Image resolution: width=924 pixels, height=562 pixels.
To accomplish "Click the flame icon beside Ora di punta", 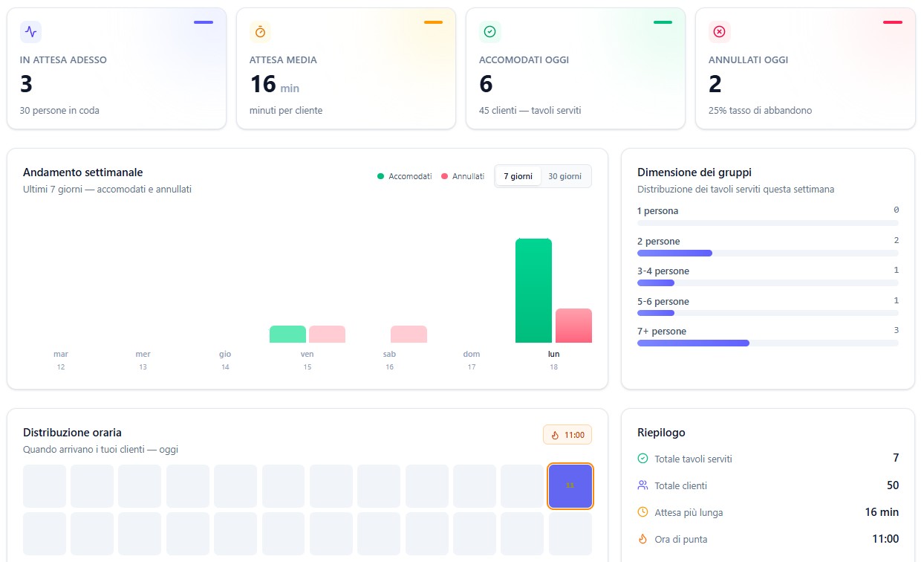I will click(x=642, y=539).
